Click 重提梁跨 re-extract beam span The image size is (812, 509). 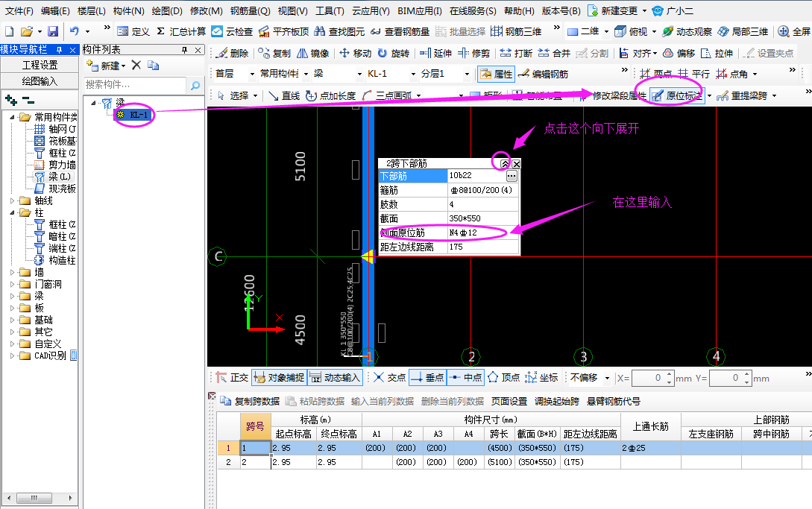click(x=742, y=96)
